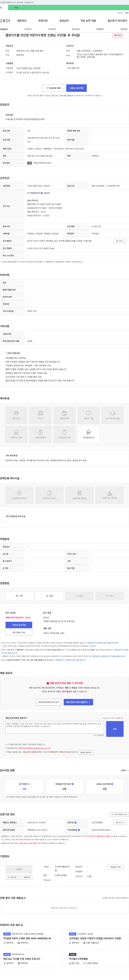
Task: Click the 관심기업 star button
Action: click(x=12, y=877)
